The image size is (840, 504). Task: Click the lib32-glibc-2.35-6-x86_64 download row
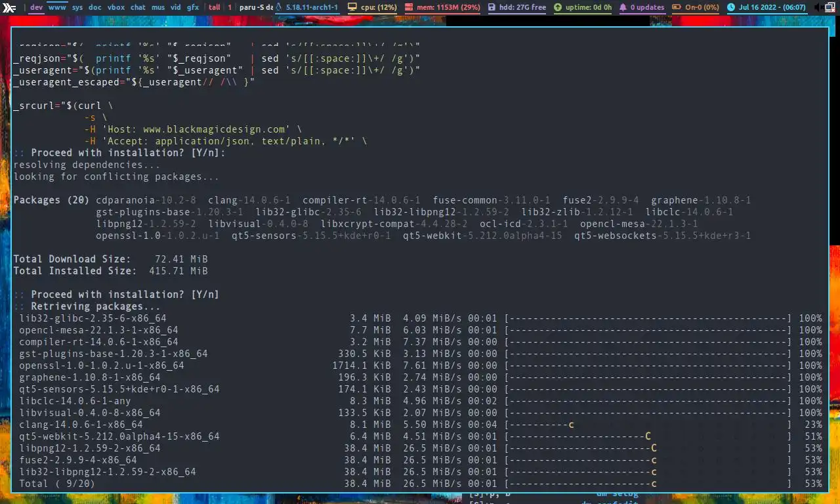click(x=420, y=318)
